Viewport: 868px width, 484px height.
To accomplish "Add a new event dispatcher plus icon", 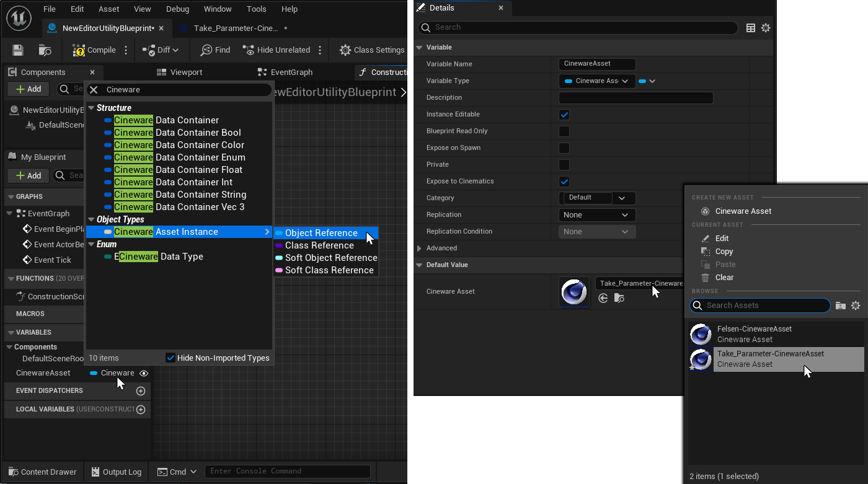I will pos(141,391).
